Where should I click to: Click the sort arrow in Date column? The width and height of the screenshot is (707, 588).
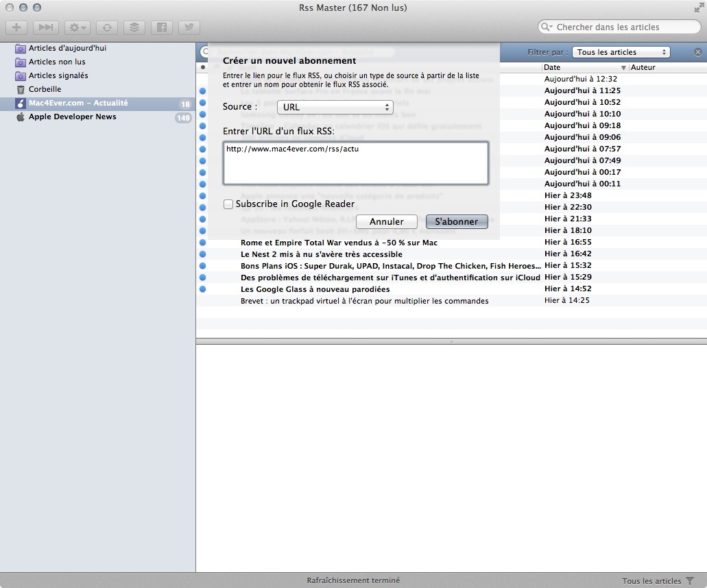(x=623, y=68)
